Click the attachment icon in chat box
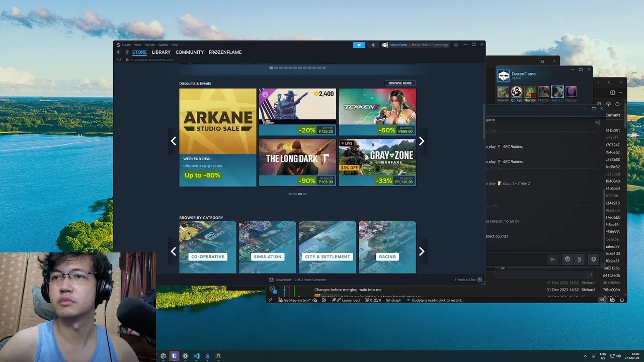The width and height of the screenshot is (644, 362). 579,259
